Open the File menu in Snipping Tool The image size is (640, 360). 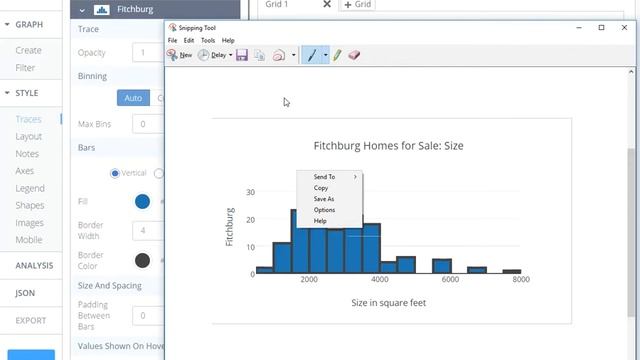click(x=172, y=40)
